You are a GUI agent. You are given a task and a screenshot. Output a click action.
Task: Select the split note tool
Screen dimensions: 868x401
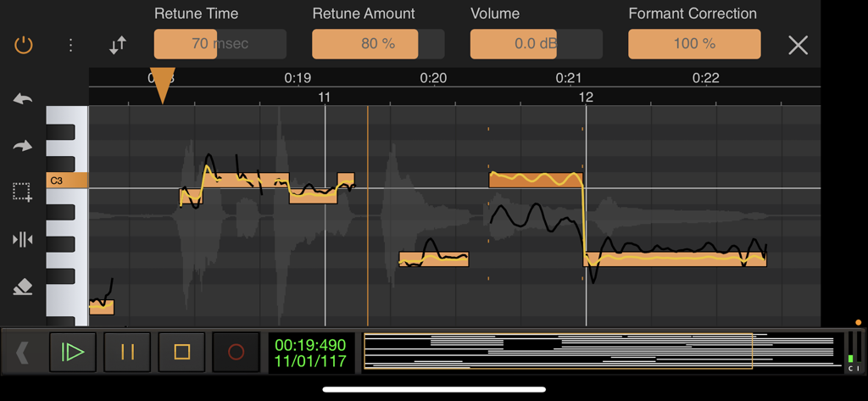(x=23, y=240)
